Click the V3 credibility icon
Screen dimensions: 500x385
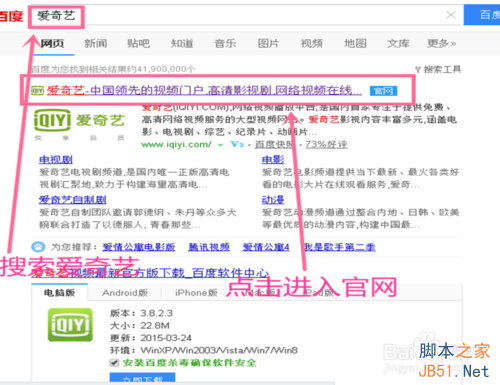(237, 144)
